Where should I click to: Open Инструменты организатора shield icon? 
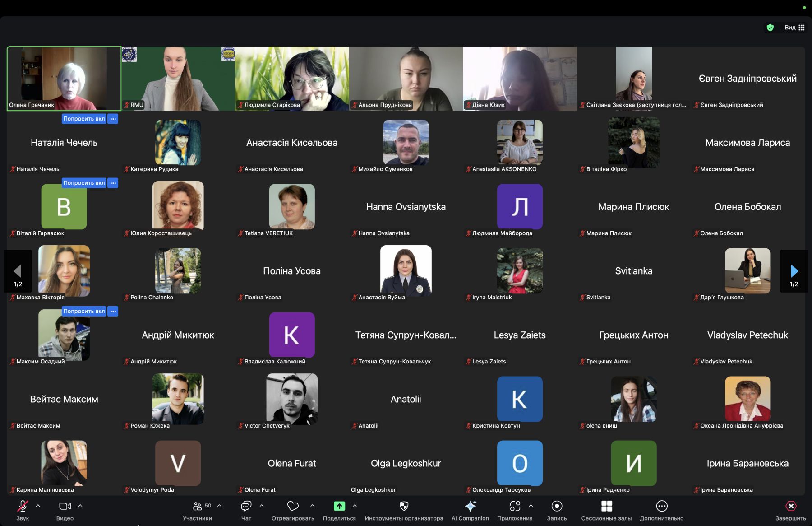404,506
